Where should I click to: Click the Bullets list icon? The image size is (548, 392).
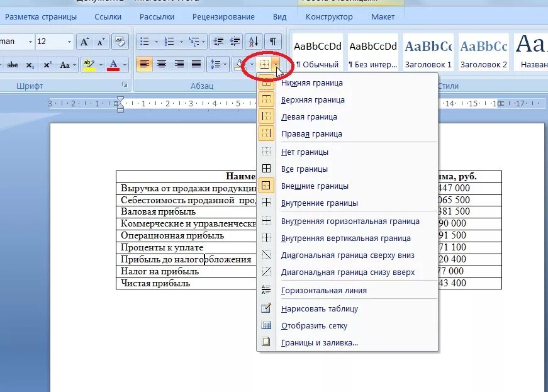[x=144, y=42]
